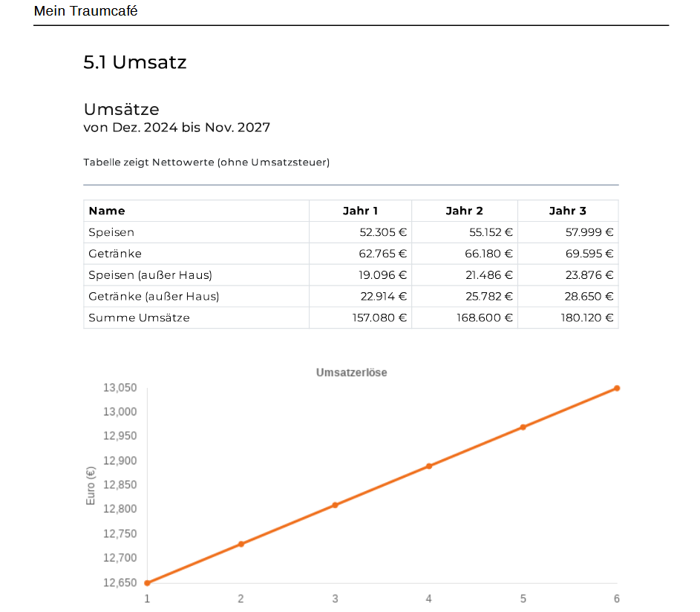Screen dimensions: 700x612
Task: Click the chart data point at month 2
Action: pos(241,544)
